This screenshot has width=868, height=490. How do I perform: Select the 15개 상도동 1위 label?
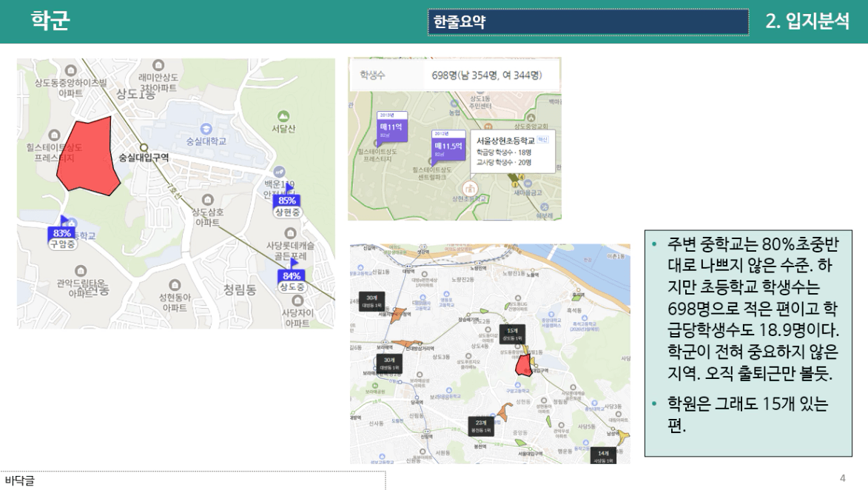[512, 334]
